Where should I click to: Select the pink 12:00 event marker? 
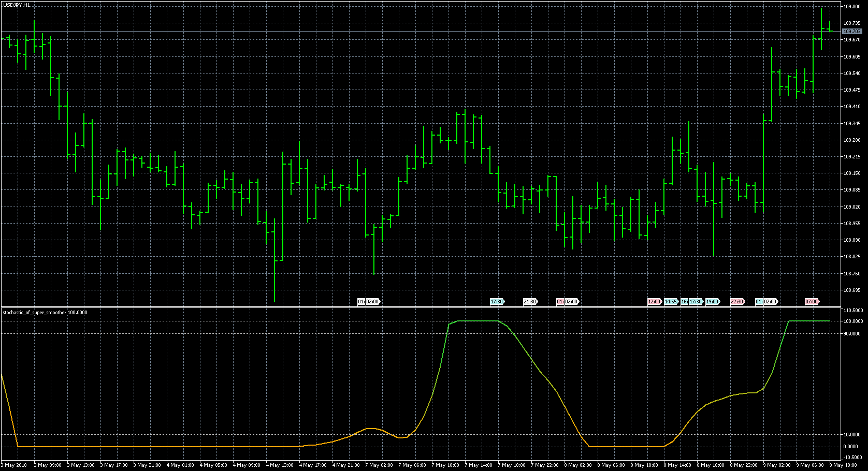pyautogui.click(x=654, y=302)
